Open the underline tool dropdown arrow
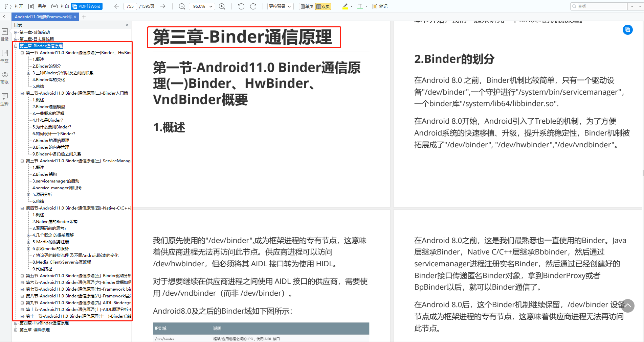Viewport: 644px width, 342px height. point(366,6)
